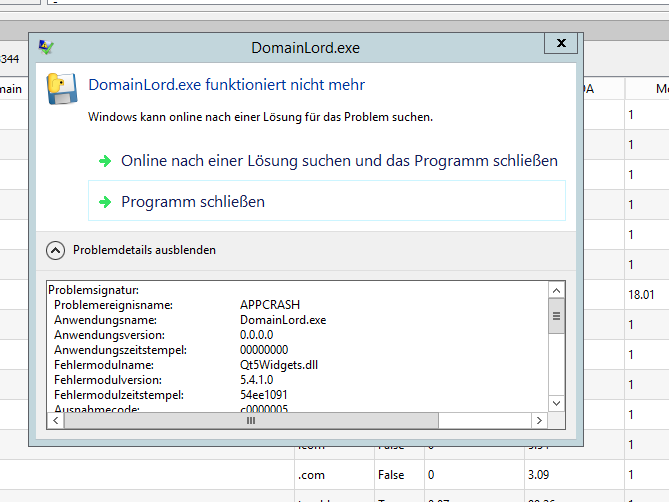669x502 pixels.
Task: Click 'DomainLord.exe funktioniert nicht mehr' heading
Action: (x=227, y=85)
